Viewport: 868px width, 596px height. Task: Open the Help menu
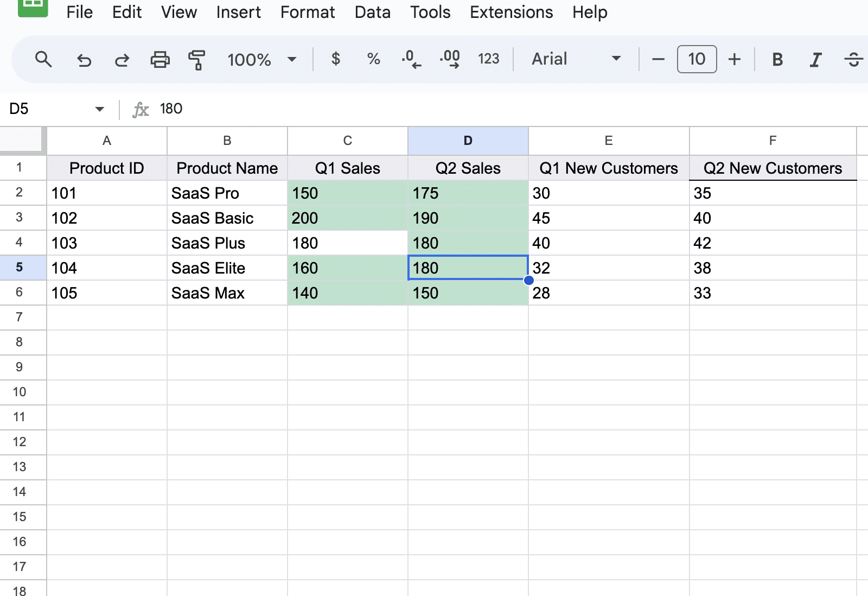[x=590, y=12]
